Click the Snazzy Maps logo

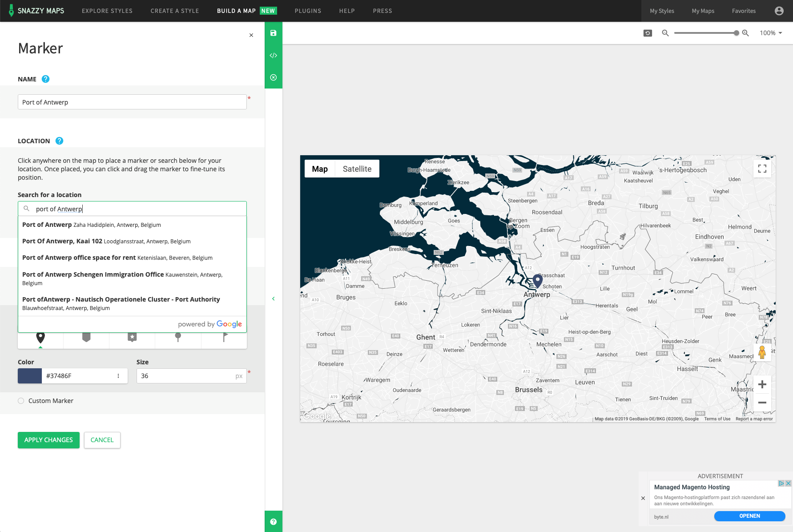[36, 11]
